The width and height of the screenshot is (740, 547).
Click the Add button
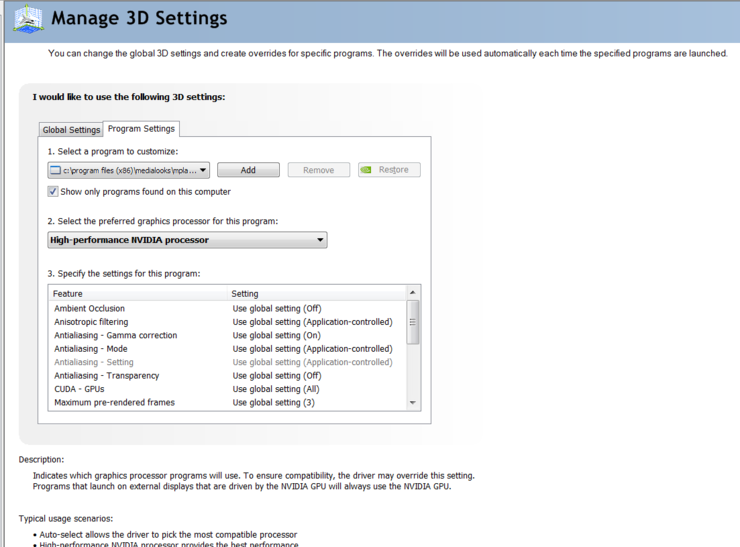click(248, 170)
